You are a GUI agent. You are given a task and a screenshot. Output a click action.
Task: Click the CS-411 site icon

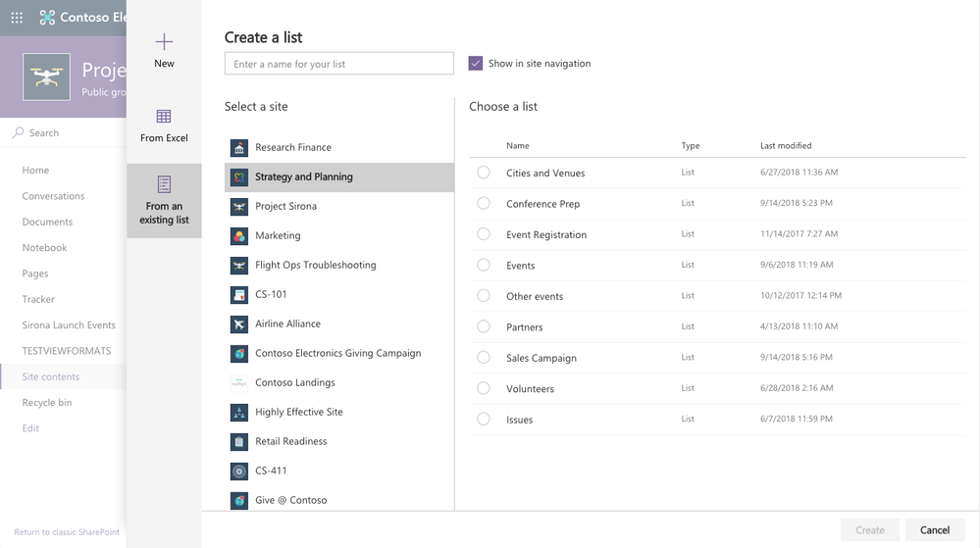point(239,472)
